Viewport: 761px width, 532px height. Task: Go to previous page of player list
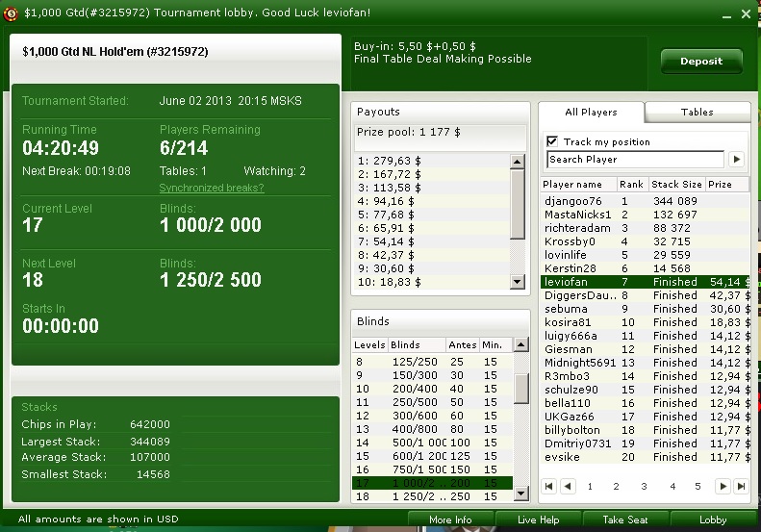click(568, 486)
